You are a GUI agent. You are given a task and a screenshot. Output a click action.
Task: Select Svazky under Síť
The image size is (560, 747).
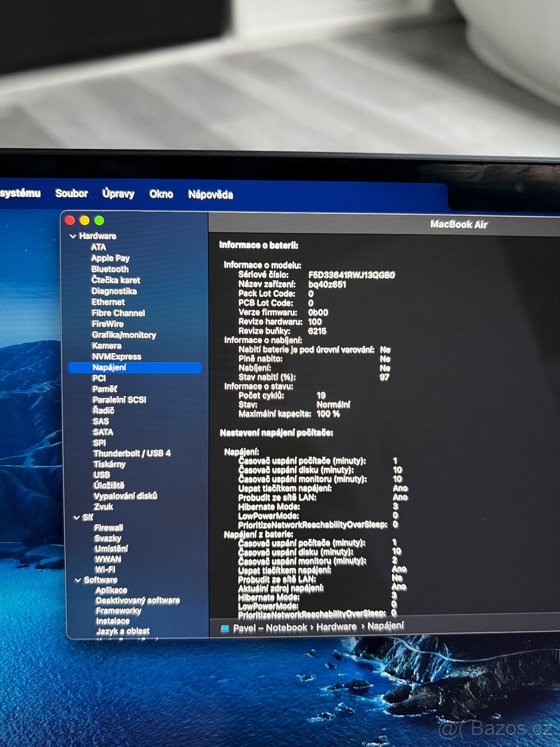coord(108,538)
